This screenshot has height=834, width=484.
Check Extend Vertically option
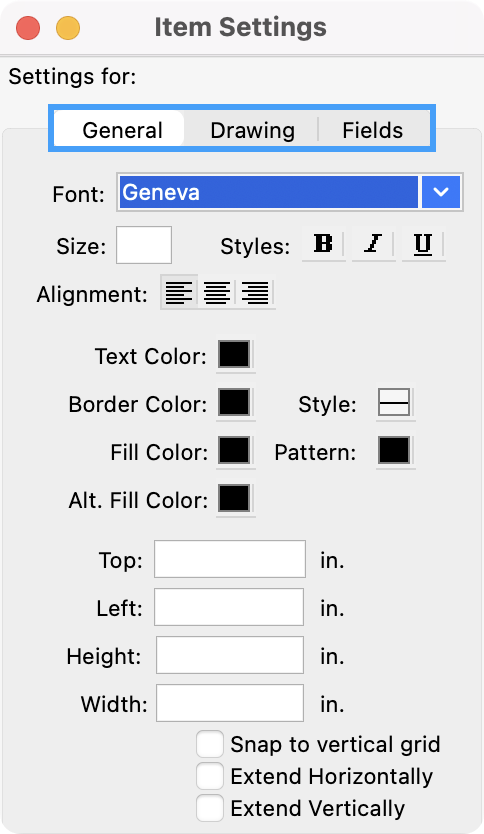[x=210, y=808]
